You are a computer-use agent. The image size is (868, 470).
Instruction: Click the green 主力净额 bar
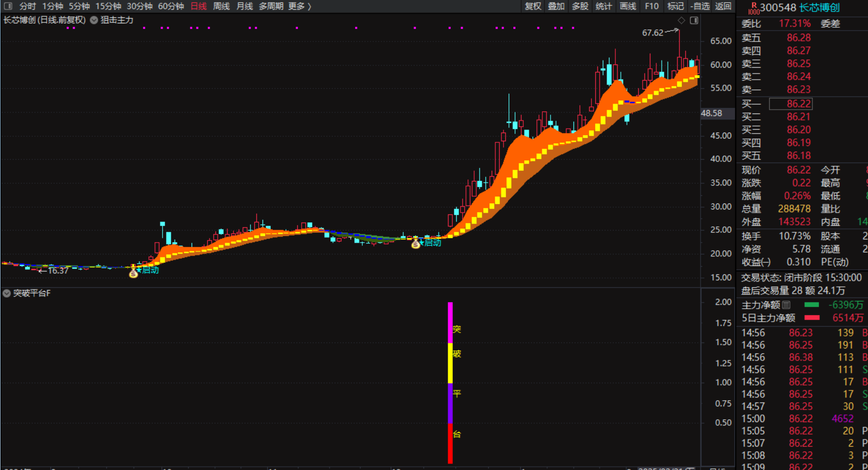(812, 305)
